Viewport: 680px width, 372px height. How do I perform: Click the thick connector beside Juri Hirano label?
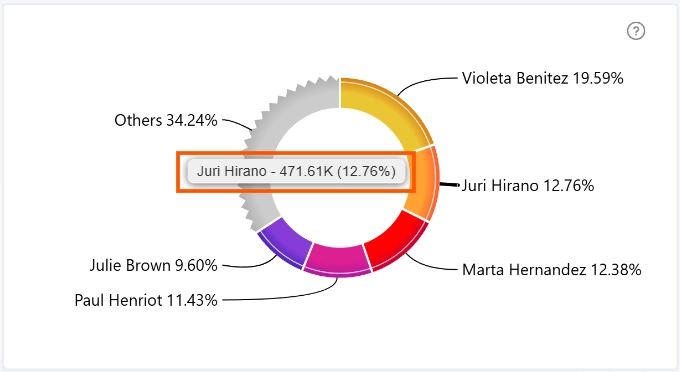(x=449, y=185)
